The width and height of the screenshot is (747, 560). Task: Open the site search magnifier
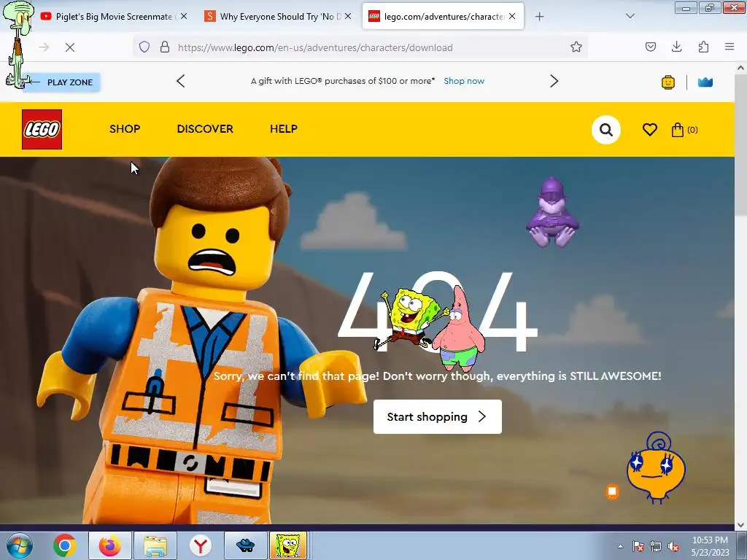point(606,130)
